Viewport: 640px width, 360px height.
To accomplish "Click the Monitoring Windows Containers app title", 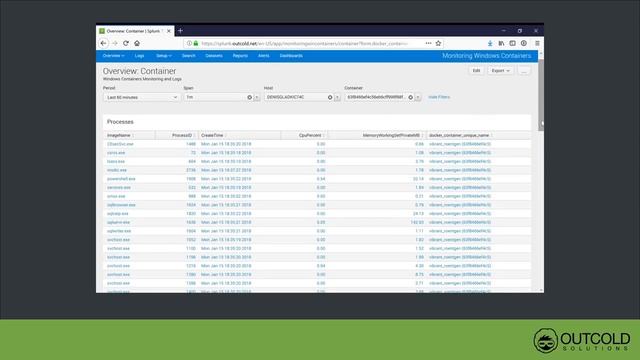I will [x=487, y=56].
